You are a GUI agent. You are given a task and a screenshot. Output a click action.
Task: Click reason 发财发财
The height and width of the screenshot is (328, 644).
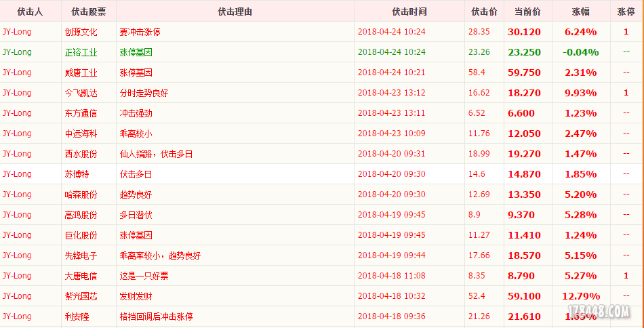click(x=136, y=296)
